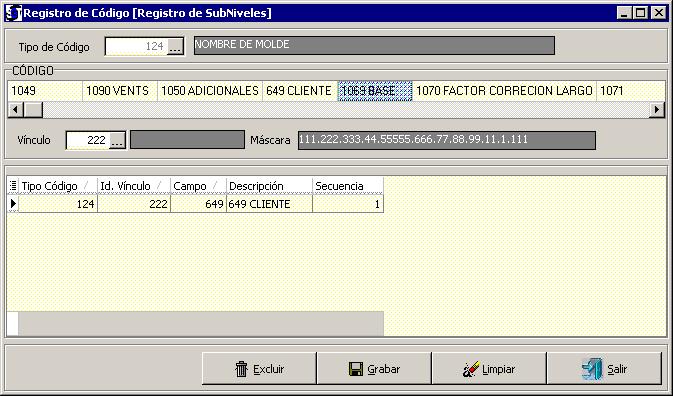
Task: Minimize the Registro de Código window
Action: [624, 13]
